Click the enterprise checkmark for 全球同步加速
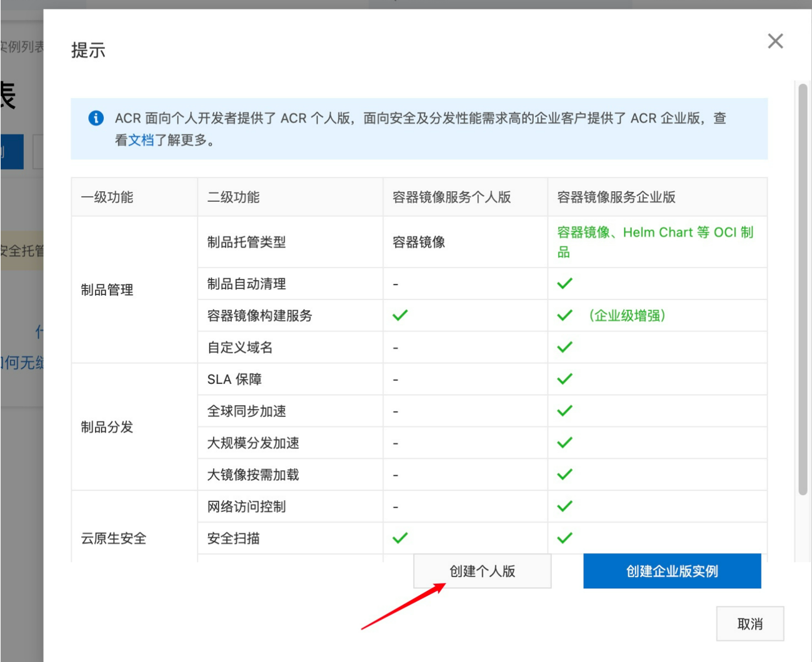 [564, 411]
